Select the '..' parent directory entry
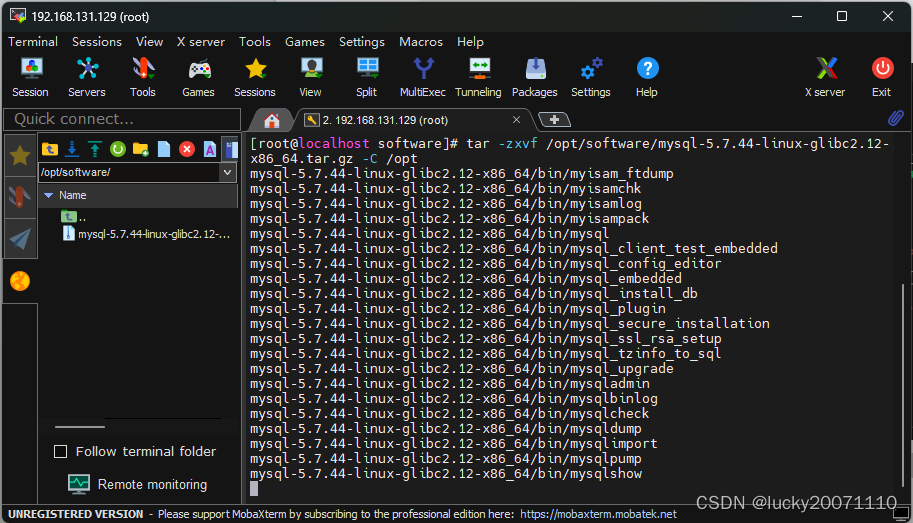This screenshot has height=523, width=913. [x=75, y=217]
